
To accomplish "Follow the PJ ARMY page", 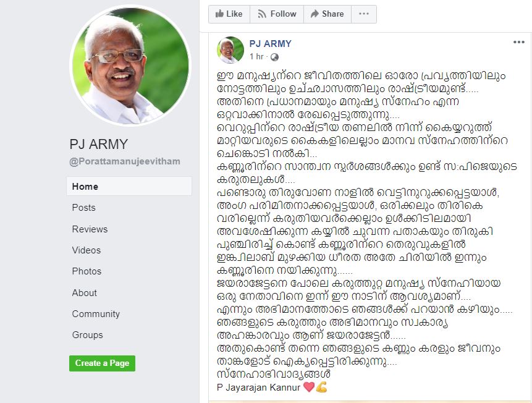I will [x=277, y=14].
